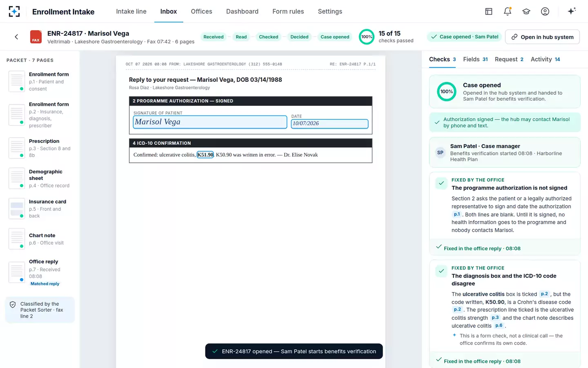Click the shield icon by Classified by the Packet Sorter

[x=13, y=305]
